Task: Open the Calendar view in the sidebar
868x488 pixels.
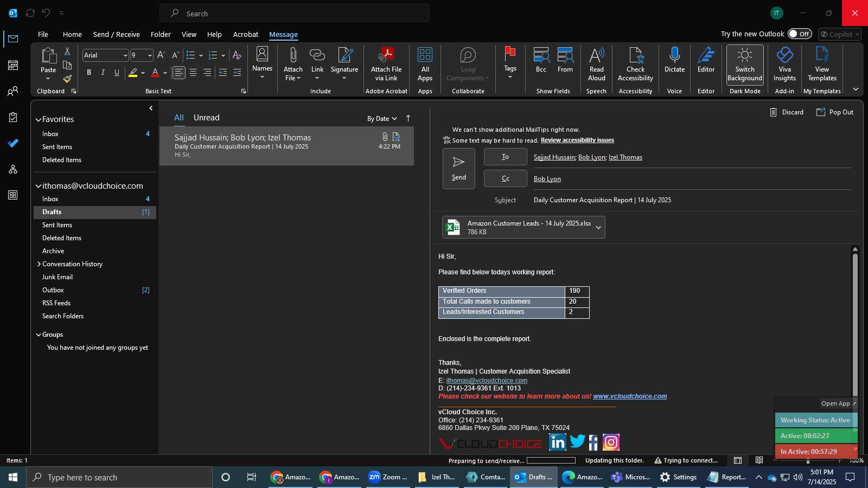Action: coord(13,65)
